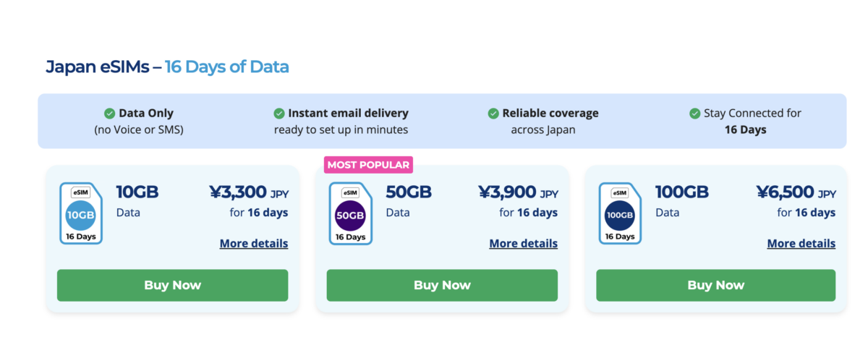Open More details for 100GB plan
This screenshot has height=353, width=868.
point(801,244)
